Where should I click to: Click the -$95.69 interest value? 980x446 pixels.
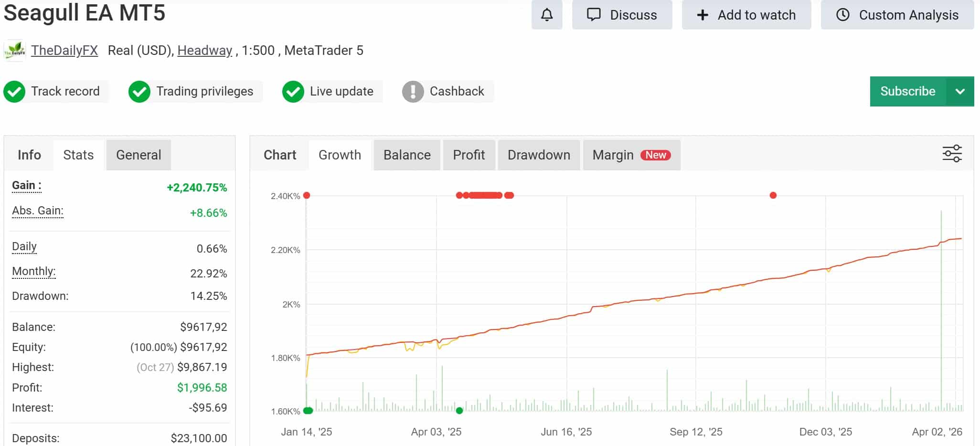point(208,408)
